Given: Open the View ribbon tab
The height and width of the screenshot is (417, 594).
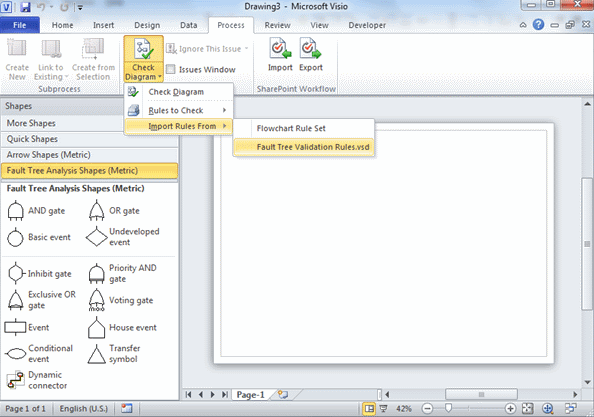Looking at the screenshot, I should 319,25.
